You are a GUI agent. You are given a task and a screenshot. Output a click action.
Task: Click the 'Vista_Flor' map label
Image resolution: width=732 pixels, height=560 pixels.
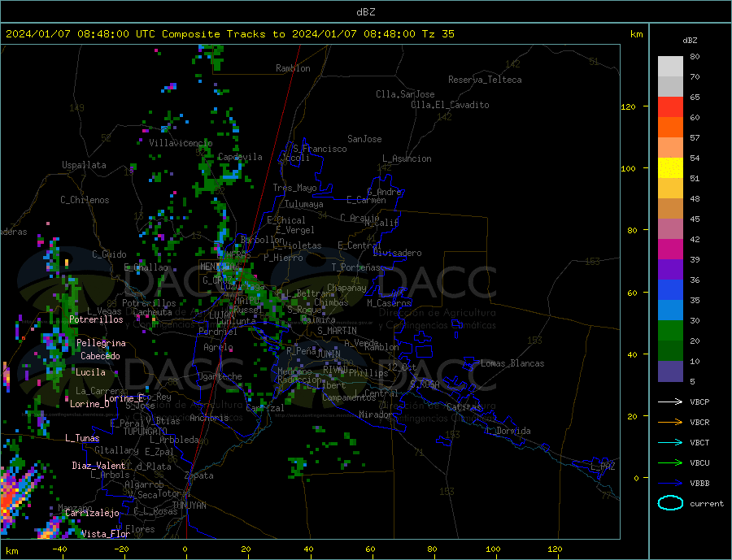click(x=106, y=534)
